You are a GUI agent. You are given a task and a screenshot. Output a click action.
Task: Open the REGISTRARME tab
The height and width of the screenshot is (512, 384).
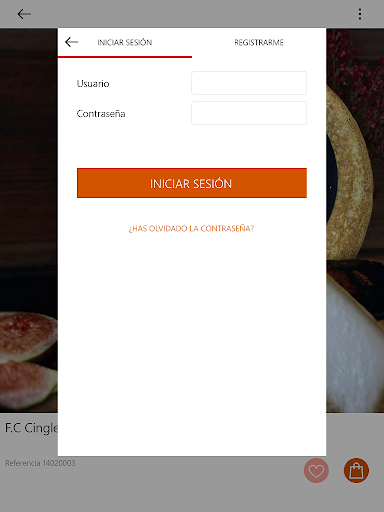coord(259,42)
